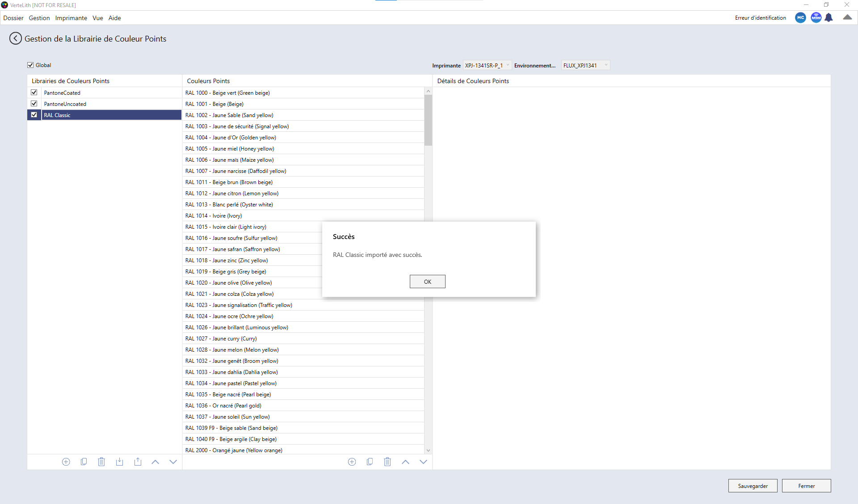Viewport: 858px width, 504px height.
Task: Move selected library down
Action: click(173, 462)
